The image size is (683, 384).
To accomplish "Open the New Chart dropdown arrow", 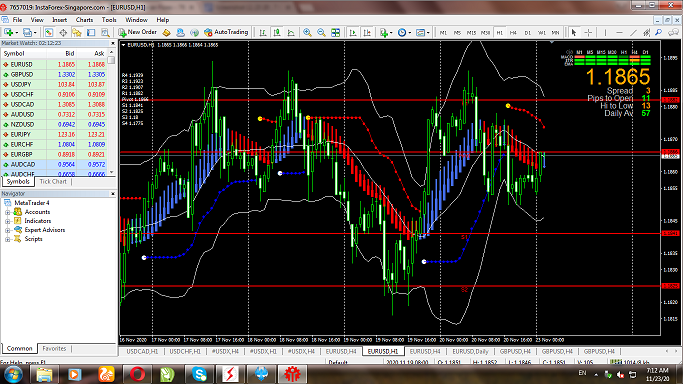I will (x=17, y=33).
